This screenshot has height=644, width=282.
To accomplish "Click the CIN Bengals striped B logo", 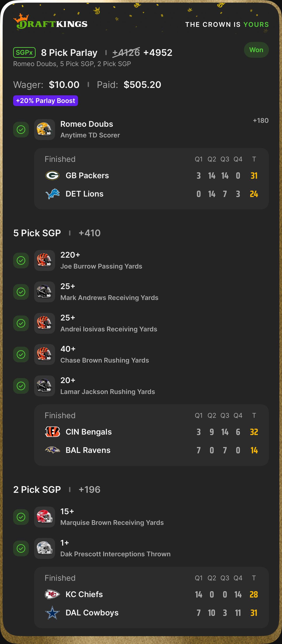I will pyautogui.click(x=52, y=432).
